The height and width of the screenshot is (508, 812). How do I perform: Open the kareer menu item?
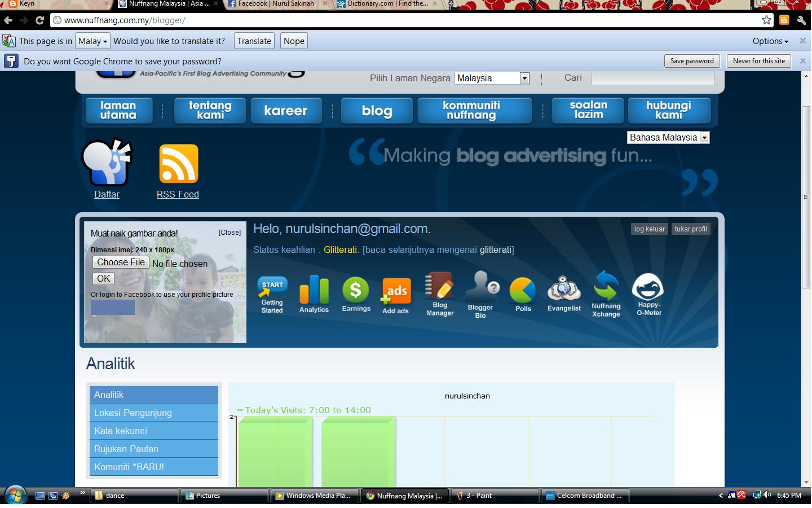point(286,110)
